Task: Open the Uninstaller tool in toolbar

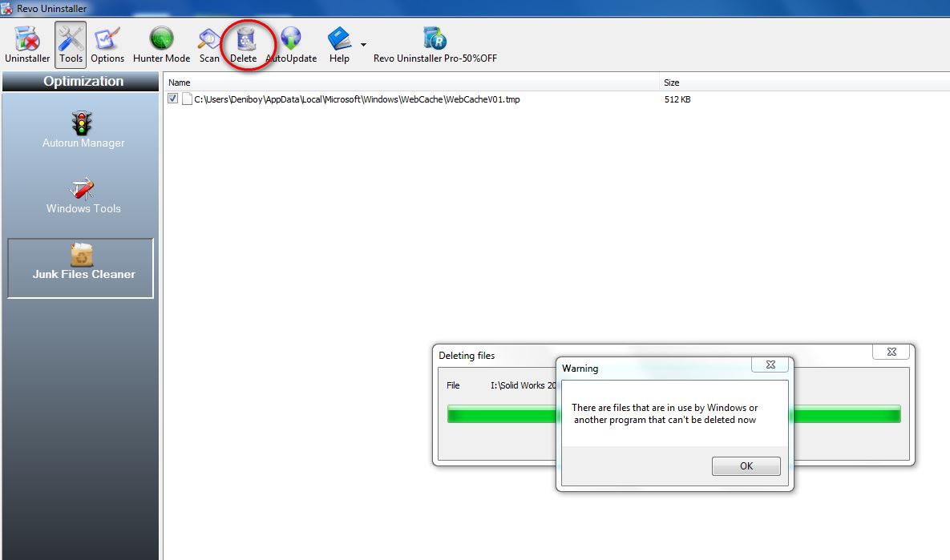Action: tap(27, 44)
